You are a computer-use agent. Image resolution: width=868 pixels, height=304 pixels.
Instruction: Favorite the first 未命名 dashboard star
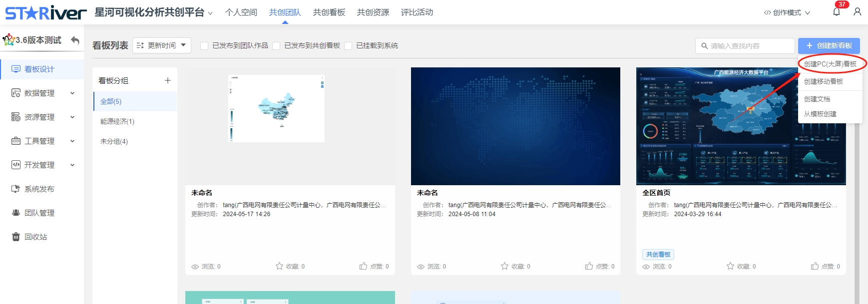[x=280, y=266]
